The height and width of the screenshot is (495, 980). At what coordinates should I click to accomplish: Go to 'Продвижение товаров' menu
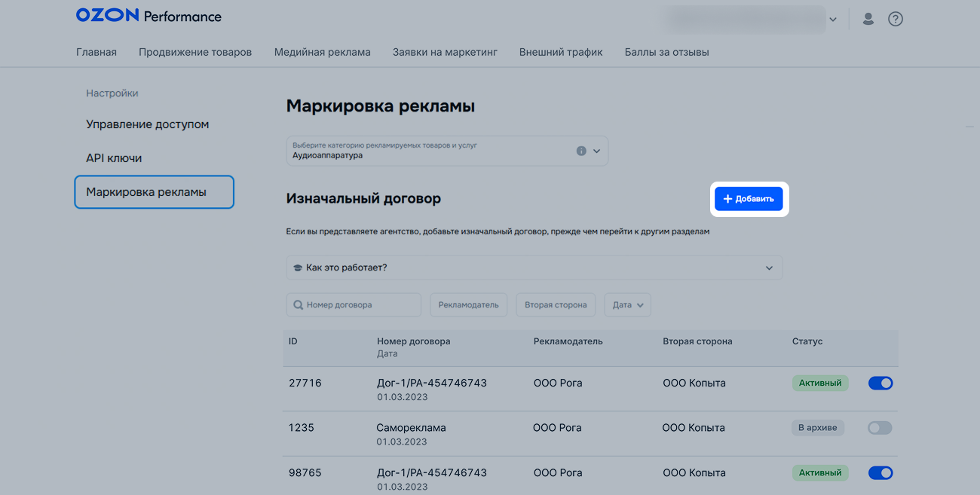[195, 52]
